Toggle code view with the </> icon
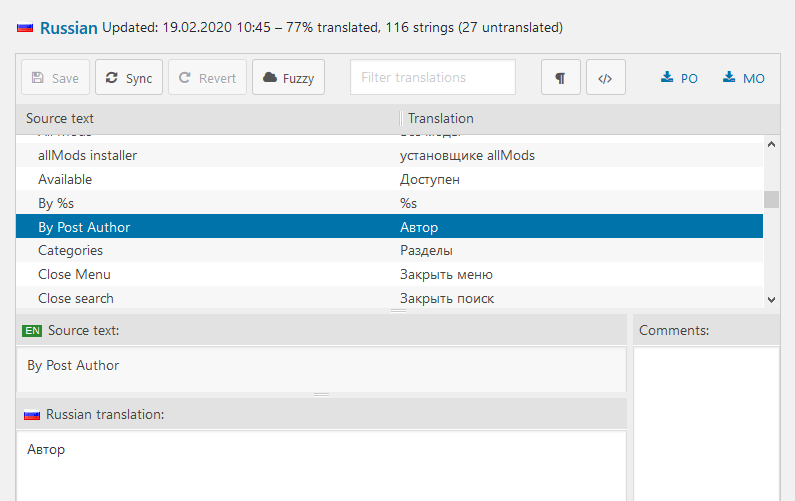795x501 pixels. tap(606, 78)
